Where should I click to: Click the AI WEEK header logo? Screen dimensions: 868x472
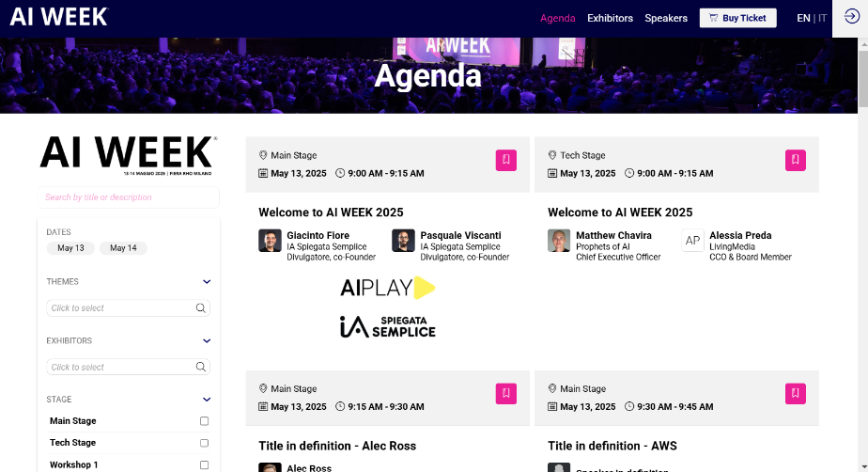(x=59, y=17)
